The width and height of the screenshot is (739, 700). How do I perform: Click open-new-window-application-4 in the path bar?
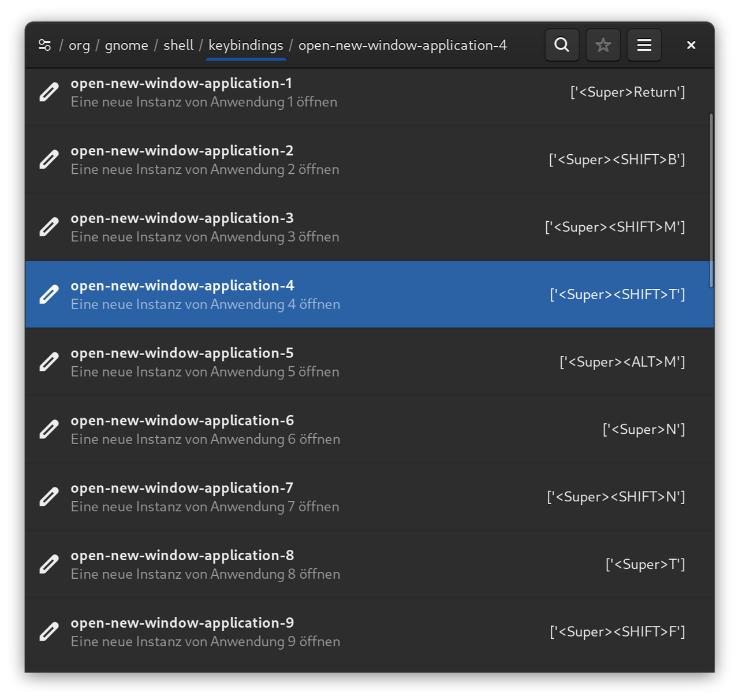[x=402, y=45]
